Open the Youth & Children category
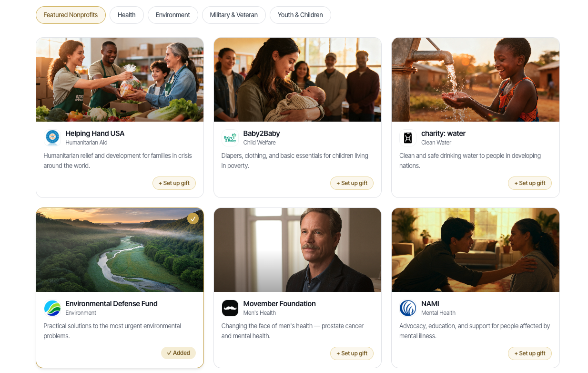588x373 pixels. pos(300,15)
